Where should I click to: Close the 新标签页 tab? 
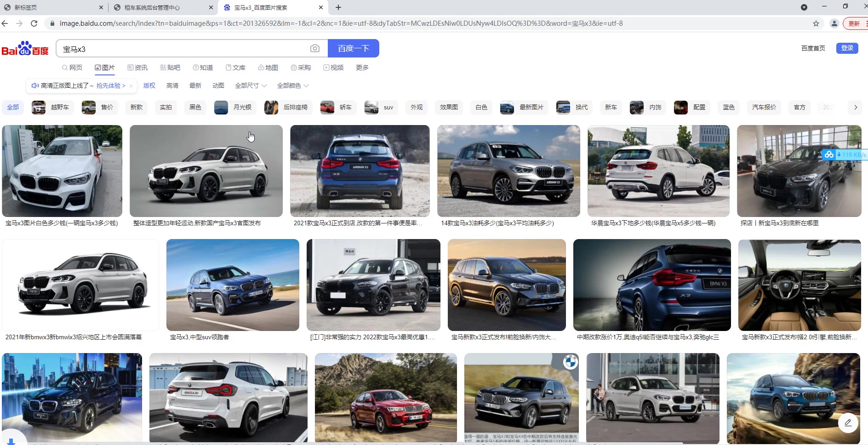[101, 7]
